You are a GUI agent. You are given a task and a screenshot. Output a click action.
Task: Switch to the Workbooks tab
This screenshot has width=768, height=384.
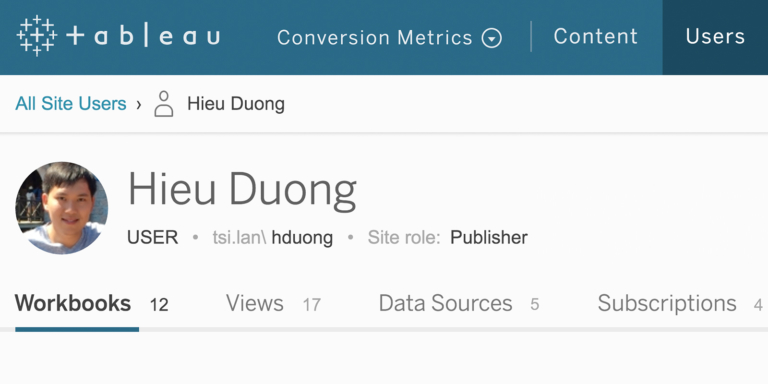(x=73, y=304)
